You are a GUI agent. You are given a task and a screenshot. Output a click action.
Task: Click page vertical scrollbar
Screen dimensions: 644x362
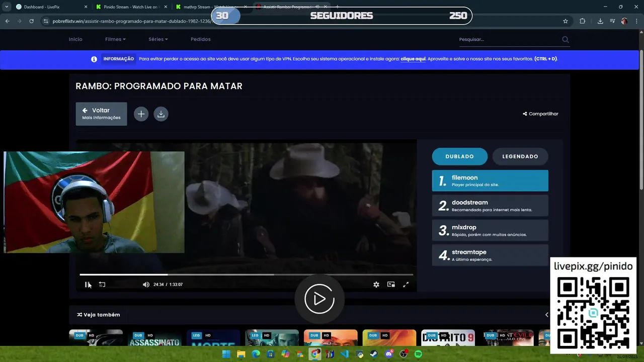(641, 121)
